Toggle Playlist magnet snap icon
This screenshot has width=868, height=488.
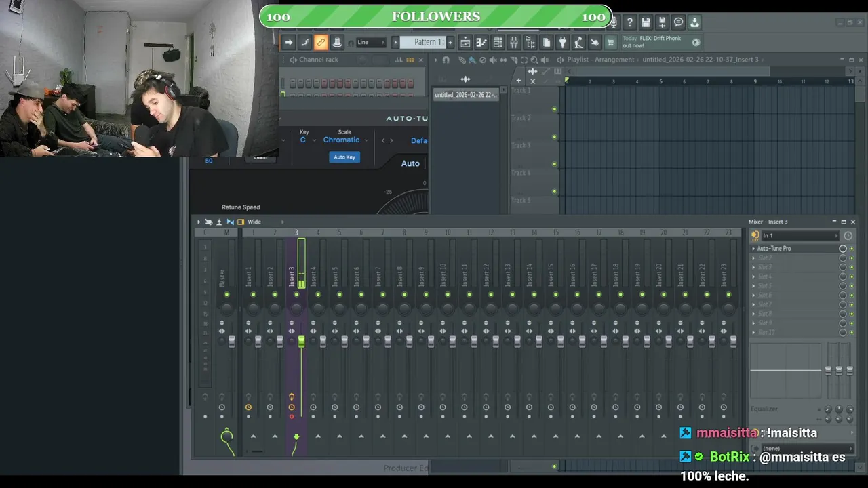click(x=446, y=60)
